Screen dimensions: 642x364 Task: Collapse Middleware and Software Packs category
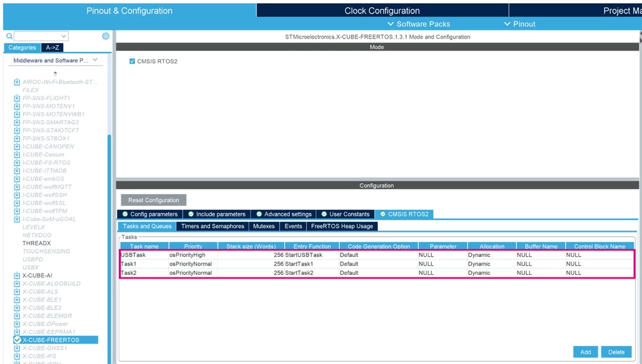(95, 60)
